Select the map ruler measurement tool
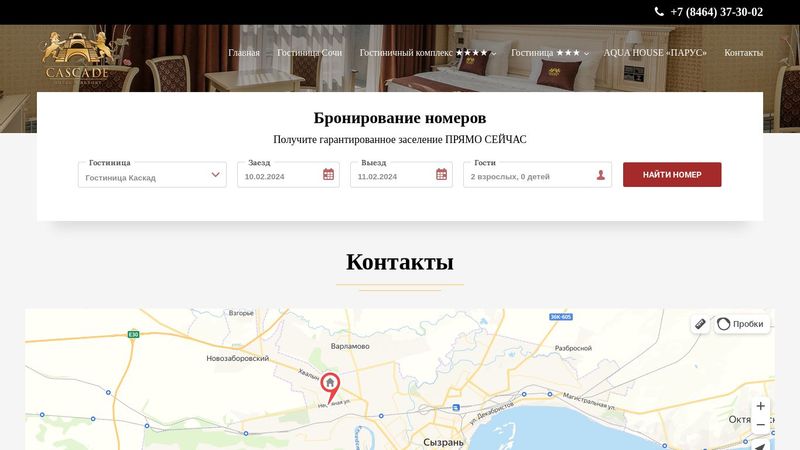800x450 pixels. (700, 324)
